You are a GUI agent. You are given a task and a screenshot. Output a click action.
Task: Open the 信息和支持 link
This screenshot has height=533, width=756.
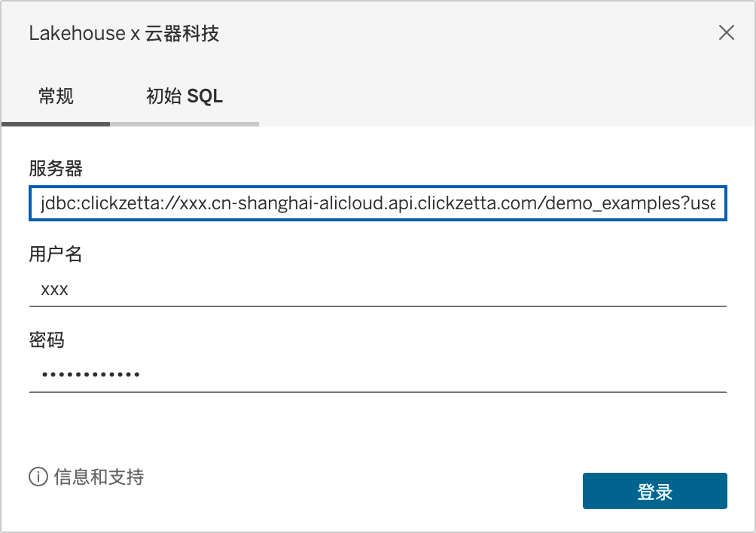[99, 477]
